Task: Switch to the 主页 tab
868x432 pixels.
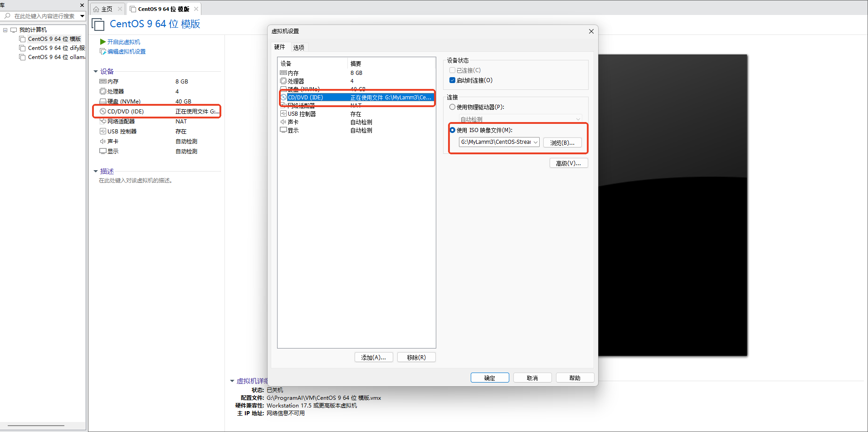Action: [107, 9]
